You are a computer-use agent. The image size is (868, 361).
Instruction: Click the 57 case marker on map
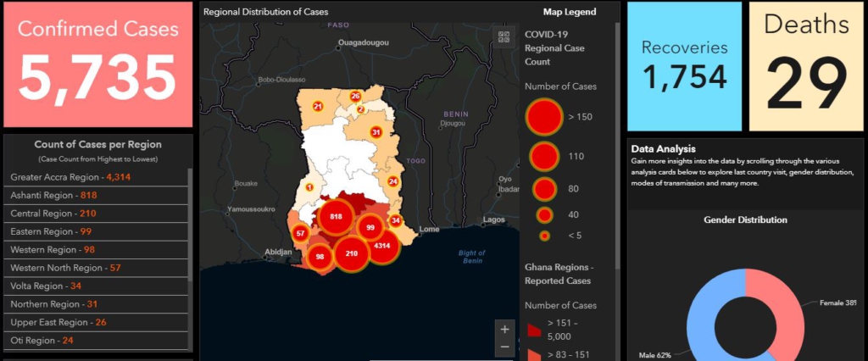[x=300, y=233]
